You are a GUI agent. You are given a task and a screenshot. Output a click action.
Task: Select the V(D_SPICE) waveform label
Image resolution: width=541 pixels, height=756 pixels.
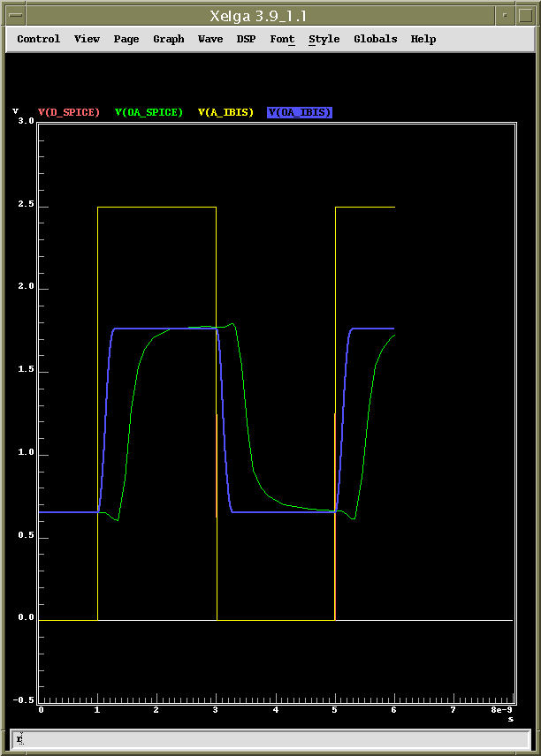(x=69, y=112)
